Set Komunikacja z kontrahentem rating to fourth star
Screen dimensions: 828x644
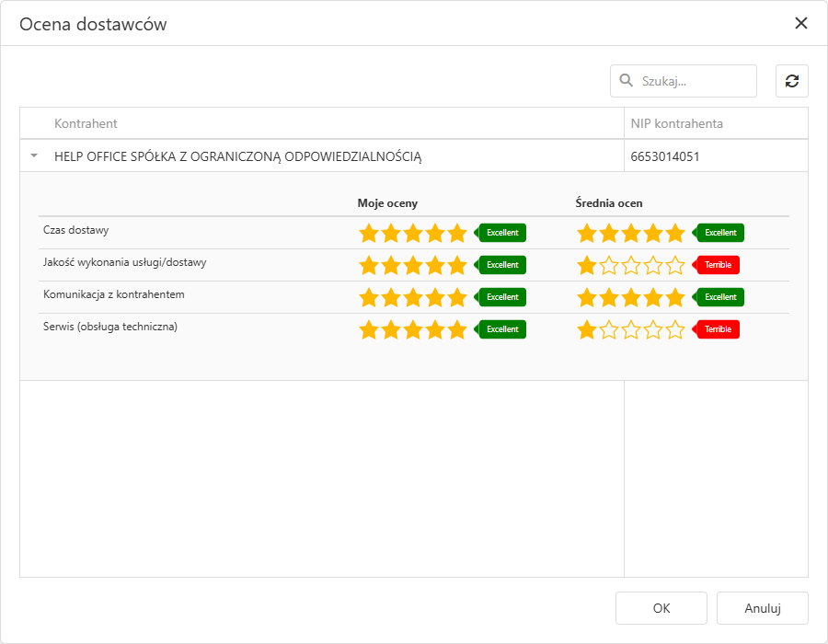(x=435, y=297)
